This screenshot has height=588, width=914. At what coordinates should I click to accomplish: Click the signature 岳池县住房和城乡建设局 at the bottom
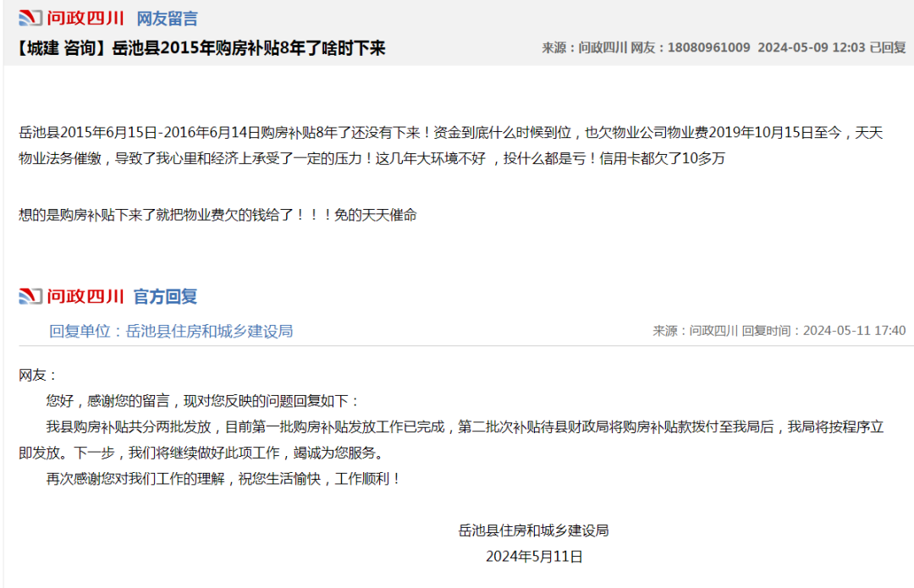coord(533,530)
